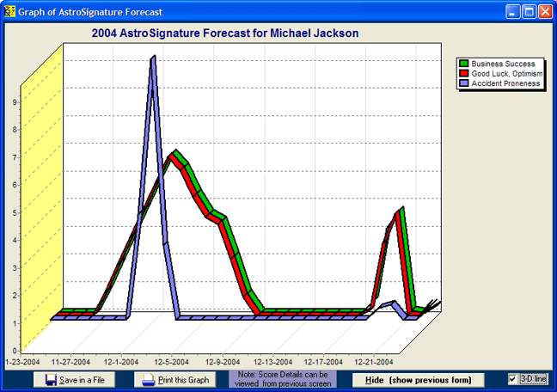Screen dimensions: 557x392
Task: Maximize the graph window
Action: pos(529,12)
